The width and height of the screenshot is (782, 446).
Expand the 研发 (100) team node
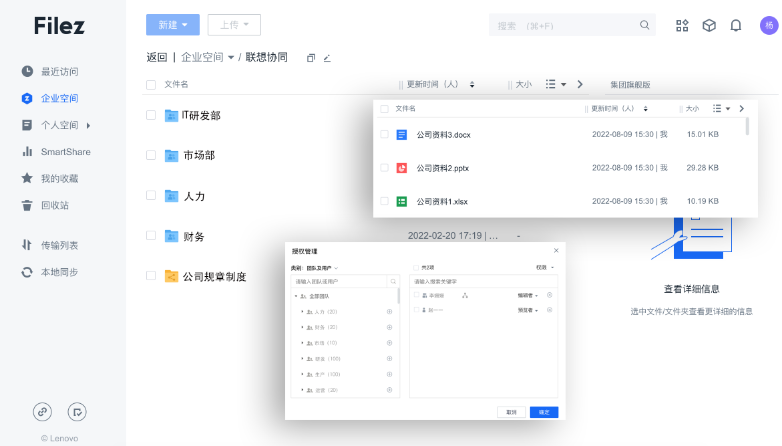tap(302, 359)
